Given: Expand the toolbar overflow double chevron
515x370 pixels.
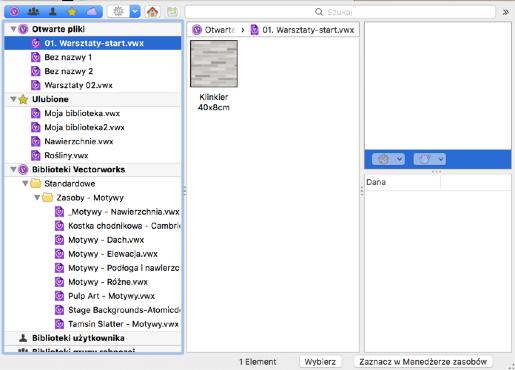Looking at the screenshot, I should 505,12.
